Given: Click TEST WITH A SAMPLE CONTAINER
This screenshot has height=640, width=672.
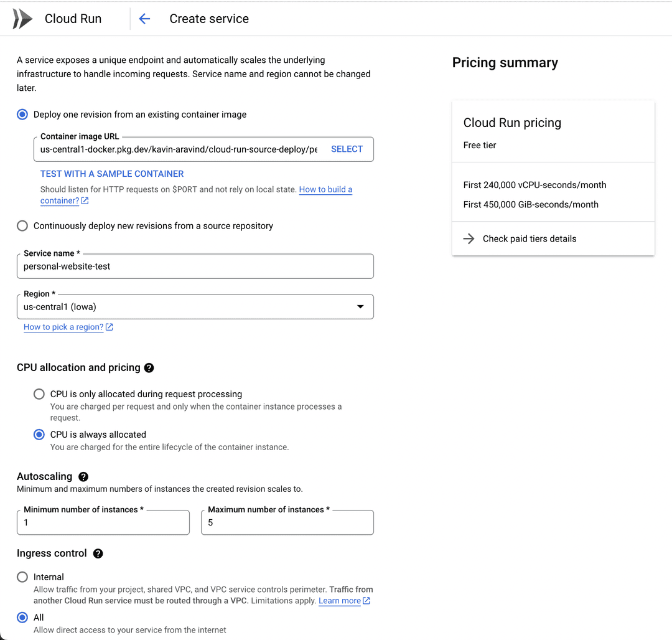Looking at the screenshot, I should click(112, 174).
